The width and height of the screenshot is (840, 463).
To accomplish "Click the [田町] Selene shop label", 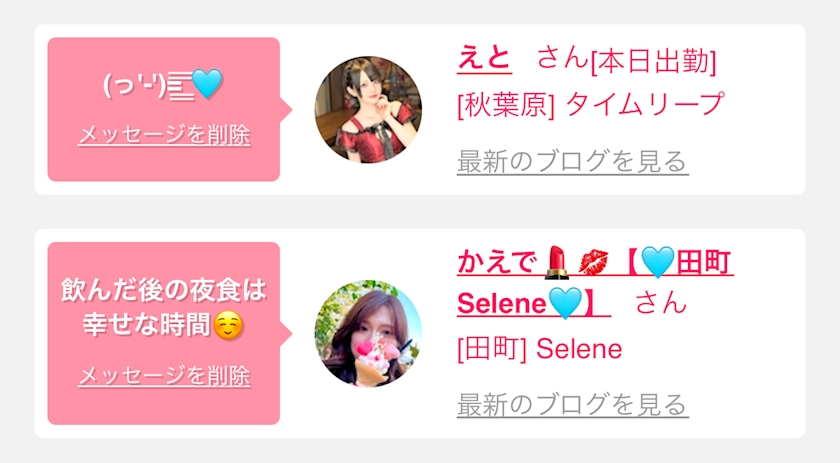I will pos(539,349).
